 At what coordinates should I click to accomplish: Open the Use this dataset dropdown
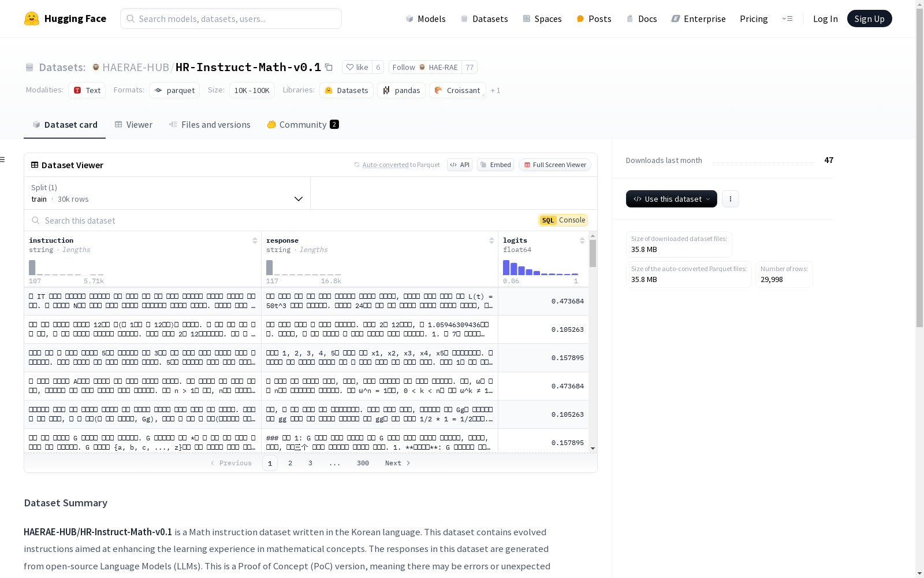click(x=672, y=199)
